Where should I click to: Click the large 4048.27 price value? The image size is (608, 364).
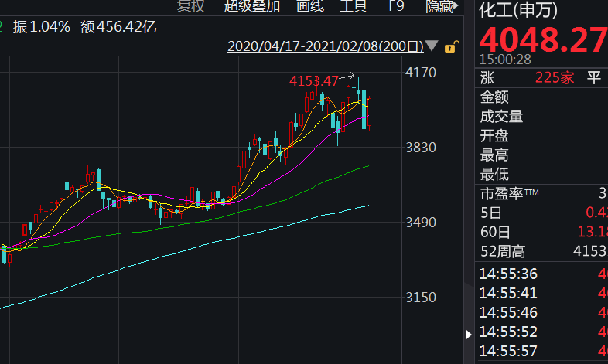pyautogui.click(x=543, y=38)
